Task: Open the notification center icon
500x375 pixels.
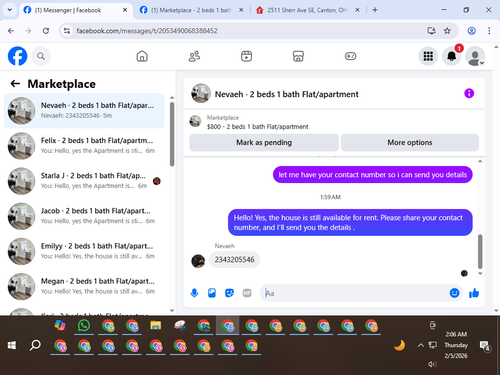Action: [484, 346]
